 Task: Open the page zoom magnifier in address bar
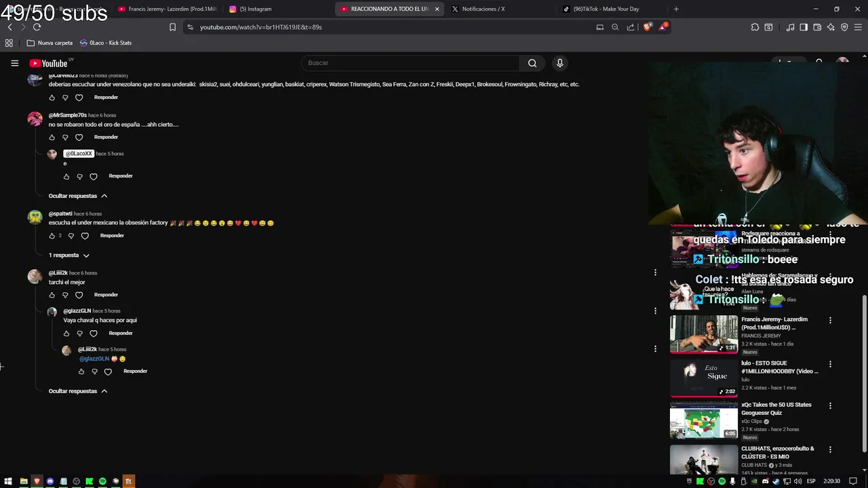coord(615,27)
